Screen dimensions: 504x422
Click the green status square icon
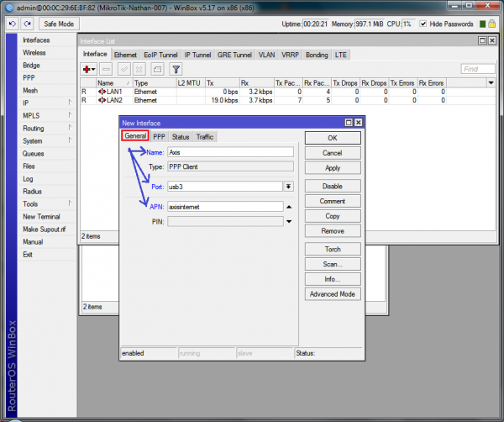coord(482,24)
